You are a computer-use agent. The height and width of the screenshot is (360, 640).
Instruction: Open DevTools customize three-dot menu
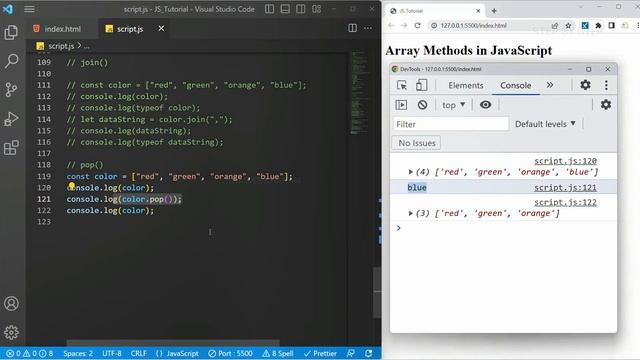tap(606, 85)
